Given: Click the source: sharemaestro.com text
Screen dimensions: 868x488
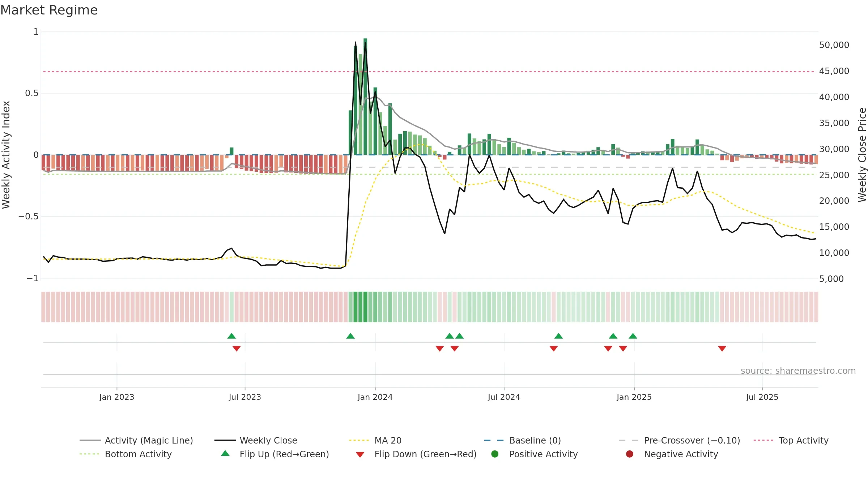Looking at the screenshot, I should click(x=798, y=371).
